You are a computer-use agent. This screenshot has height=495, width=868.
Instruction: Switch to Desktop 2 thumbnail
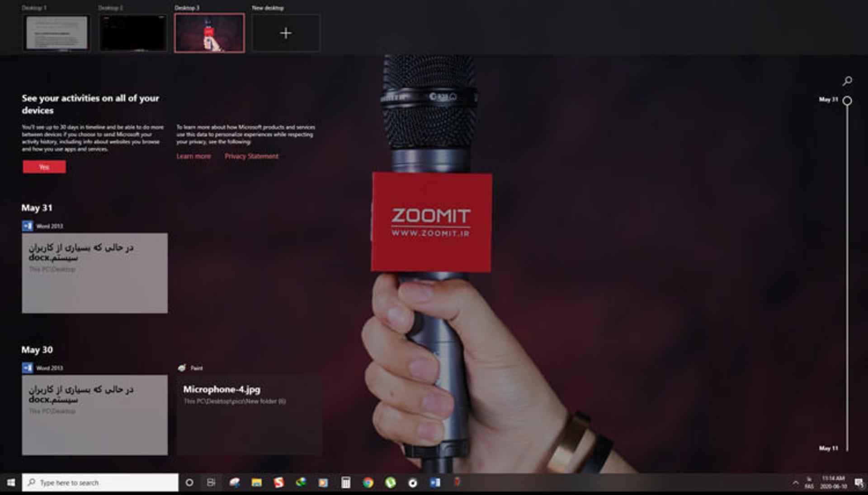click(x=133, y=33)
